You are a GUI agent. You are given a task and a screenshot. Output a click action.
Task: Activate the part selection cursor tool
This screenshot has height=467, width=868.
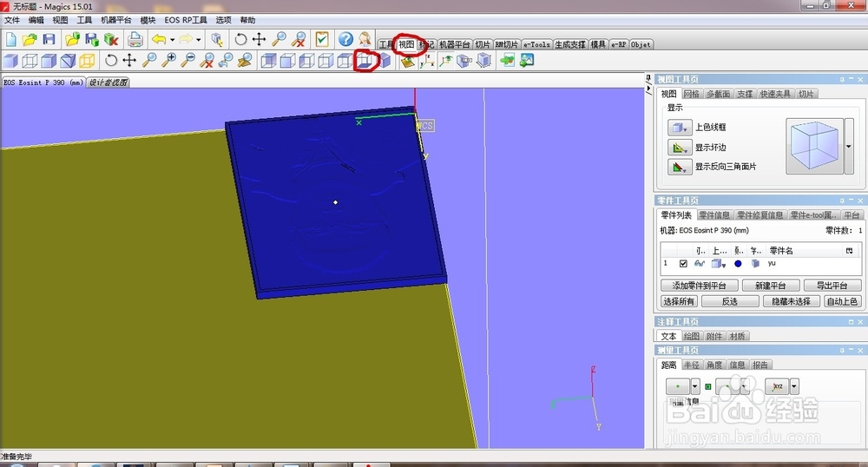click(217, 39)
